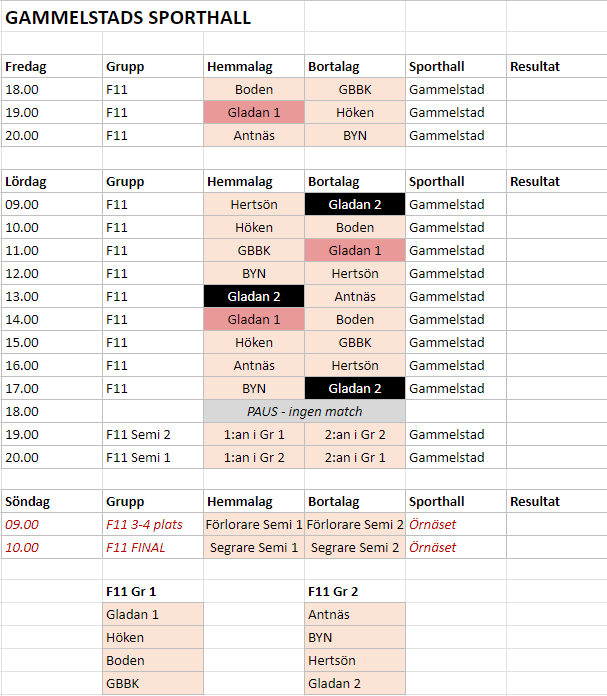The height and width of the screenshot is (696, 607).
Task: Select the Fredag header cell
Action: point(26,67)
